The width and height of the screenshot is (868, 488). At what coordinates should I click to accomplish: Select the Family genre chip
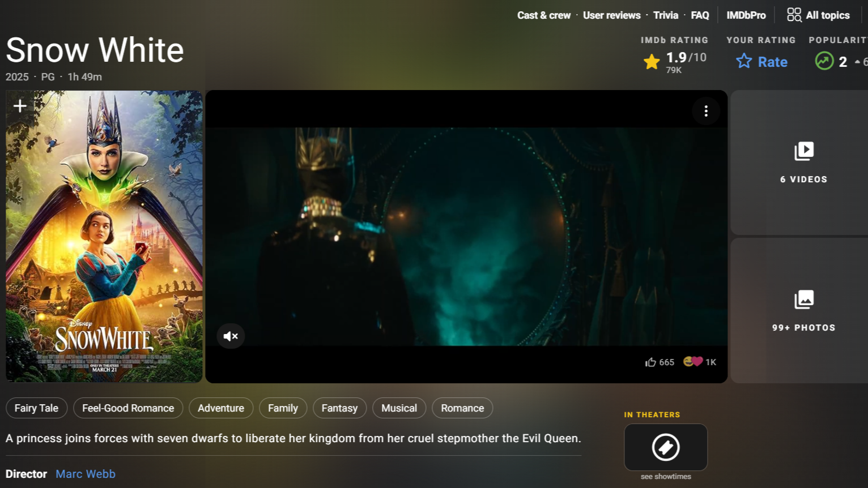pos(283,408)
